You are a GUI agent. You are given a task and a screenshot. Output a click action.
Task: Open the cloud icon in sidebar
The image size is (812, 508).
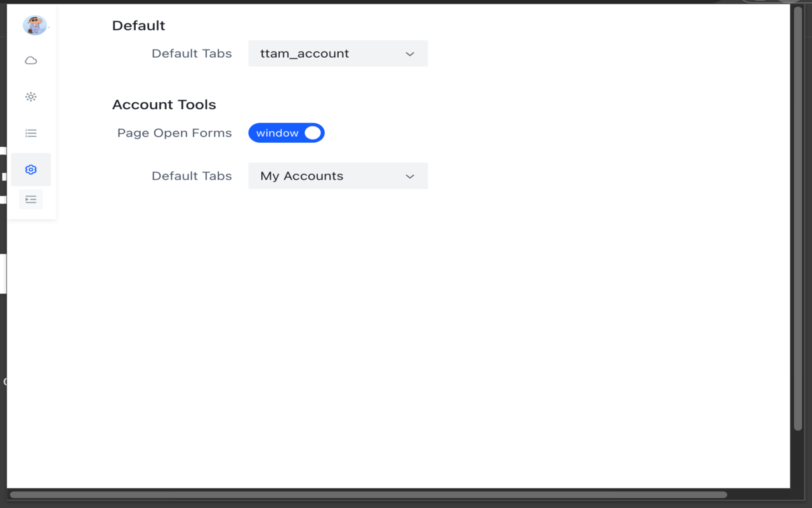coord(30,61)
